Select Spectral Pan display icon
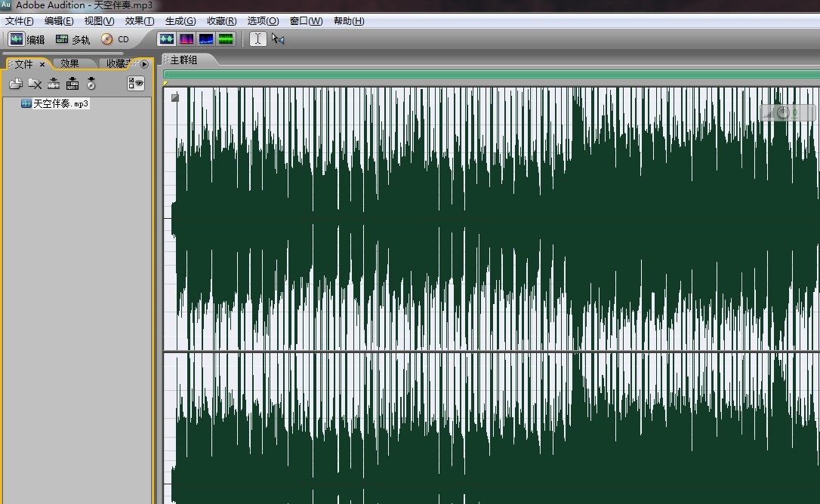This screenshot has height=504, width=820. coord(206,39)
